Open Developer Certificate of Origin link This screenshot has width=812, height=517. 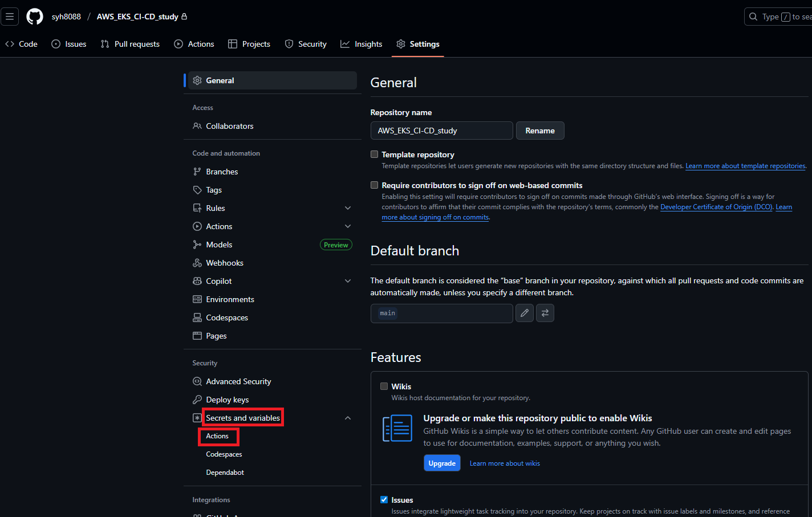(x=716, y=207)
